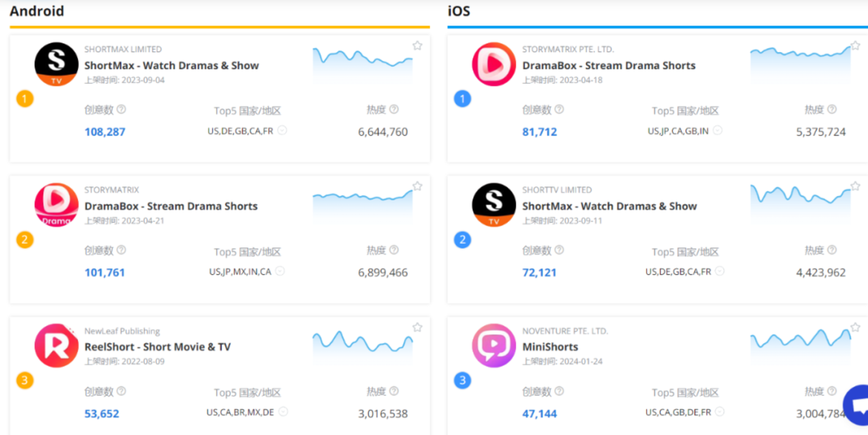This screenshot has width=868, height=435.
Task: Click help icon beside Android ShortMax 创意数
Action: 122,109
